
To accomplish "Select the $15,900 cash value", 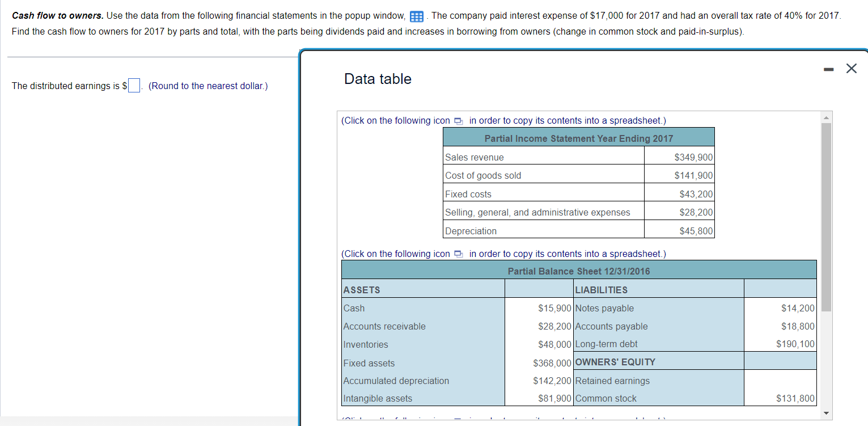I will (x=554, y=308).
